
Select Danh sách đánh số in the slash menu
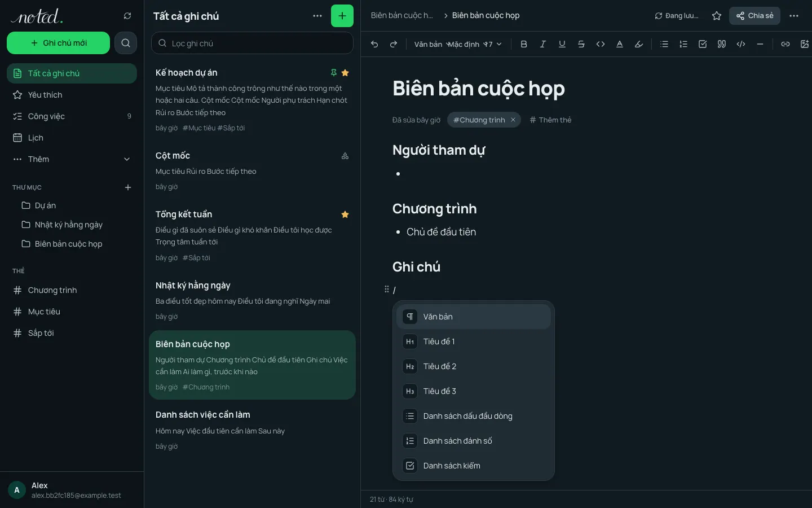(x=474, y=441)
